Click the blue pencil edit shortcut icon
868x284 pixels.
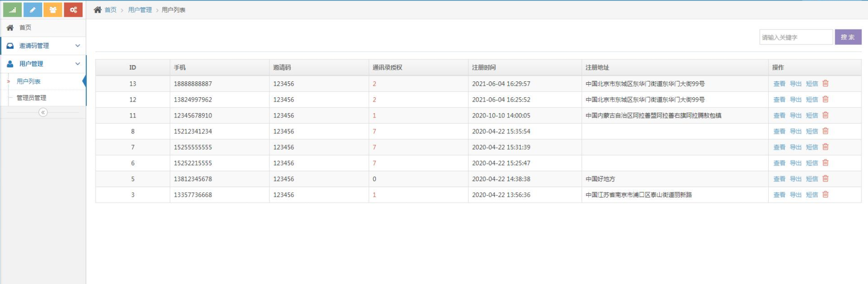coord(33,10)
